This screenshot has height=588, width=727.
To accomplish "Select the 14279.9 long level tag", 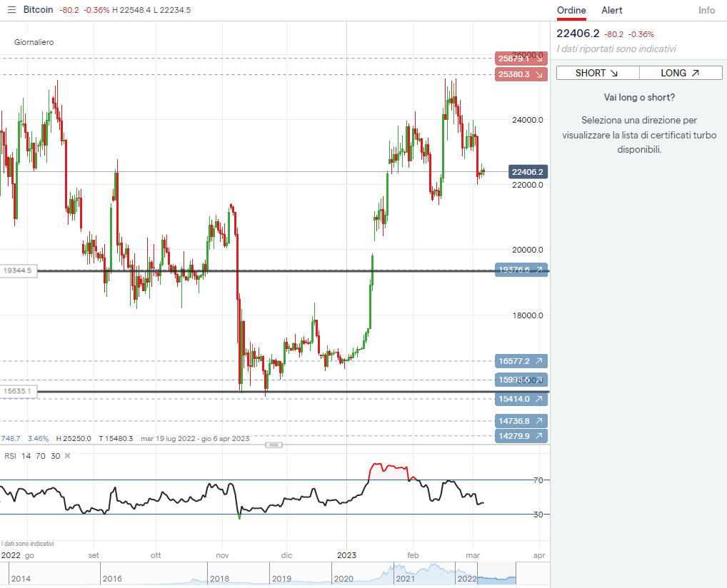I will click(x=521, y=436).
